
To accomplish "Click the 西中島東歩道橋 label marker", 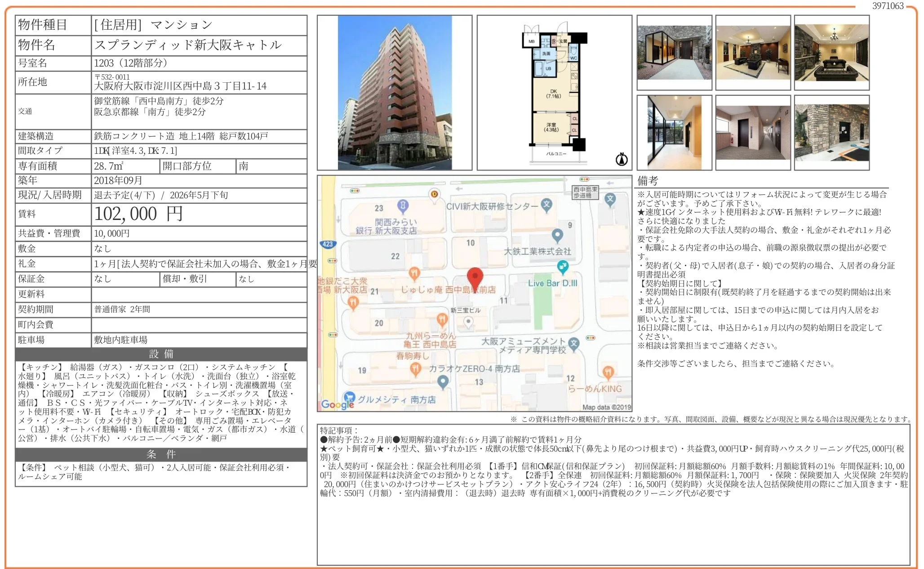I will (x=586, y=193).
